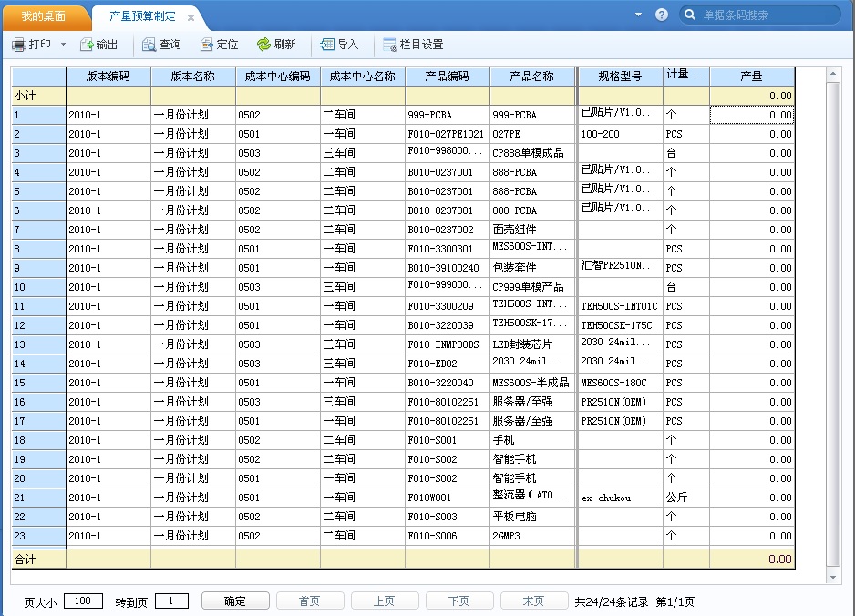
Task: Open the print dropdown arrow
Action: [x=63, y=44]
